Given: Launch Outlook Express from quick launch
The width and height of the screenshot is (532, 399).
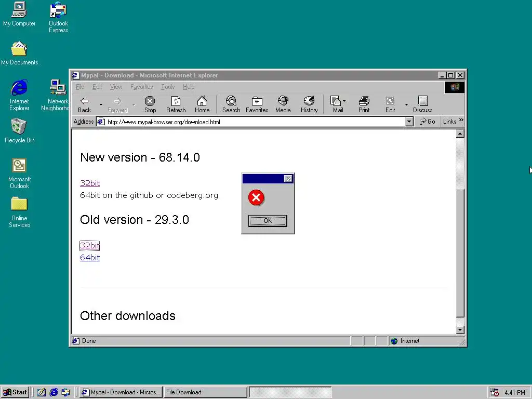Looking at the screenshot, I should click(65, 392).
